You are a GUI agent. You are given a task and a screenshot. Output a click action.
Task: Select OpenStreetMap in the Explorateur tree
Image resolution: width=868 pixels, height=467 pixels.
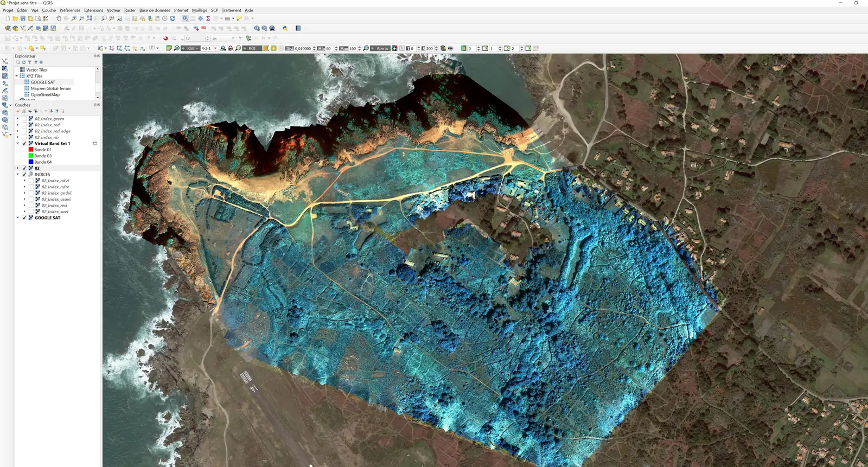pos(45,95)
